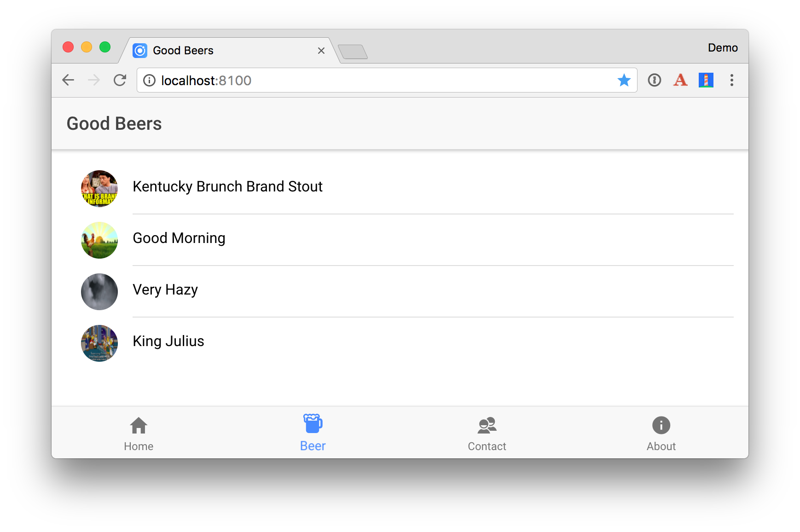Image resolution: width=800 pixels, height=532 pixels.
Task: Reload the localhost page
Action: coord(120,80)
